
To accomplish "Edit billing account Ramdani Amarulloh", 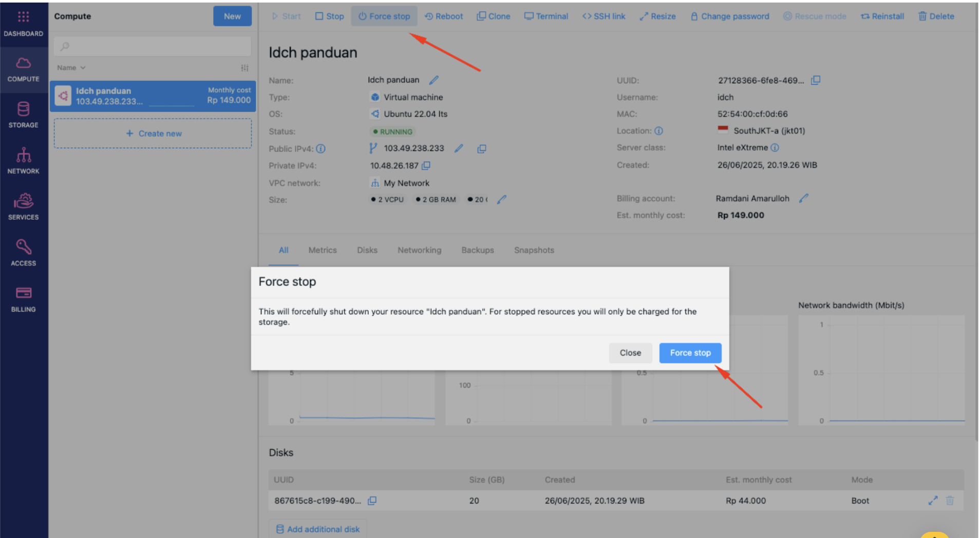I will [804, 198].
